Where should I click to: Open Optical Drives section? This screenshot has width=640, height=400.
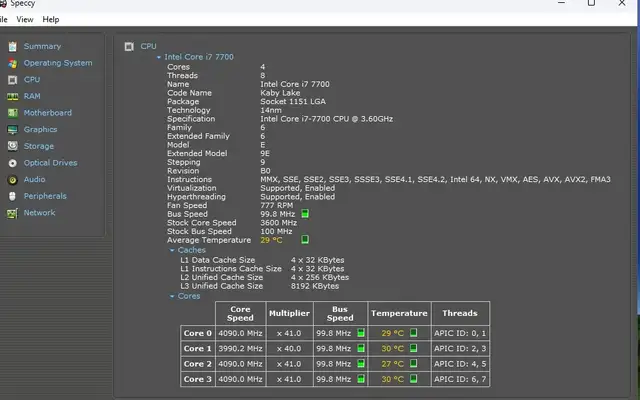click(x=50, y=163)
